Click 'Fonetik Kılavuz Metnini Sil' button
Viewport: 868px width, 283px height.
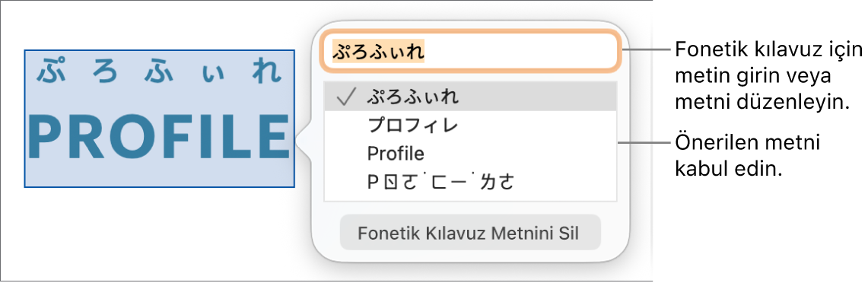click(470, 233)
